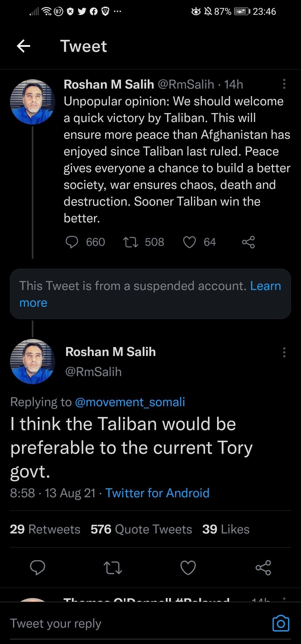Like the top tweet with 64 likes

point(190,242)
